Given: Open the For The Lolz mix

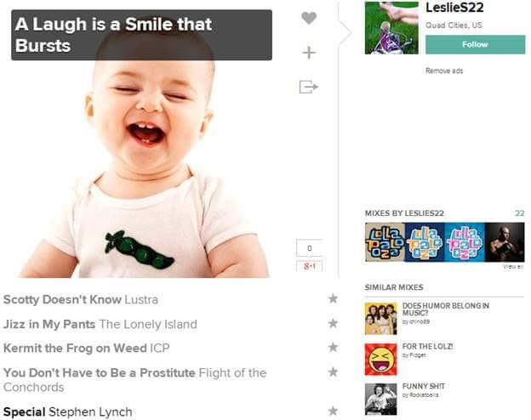Looking at the screenshot, I should (427, 346).
